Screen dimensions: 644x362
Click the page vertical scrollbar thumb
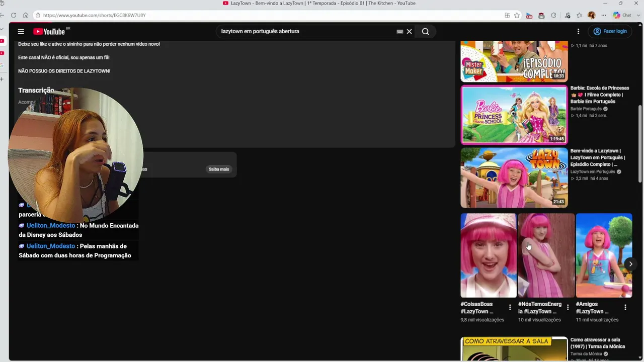tap(640, 143)
